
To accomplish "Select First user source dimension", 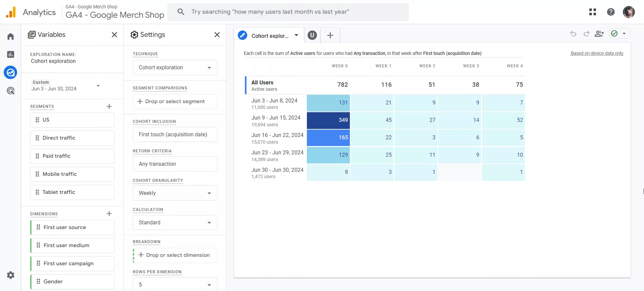I will click(72, 227).
